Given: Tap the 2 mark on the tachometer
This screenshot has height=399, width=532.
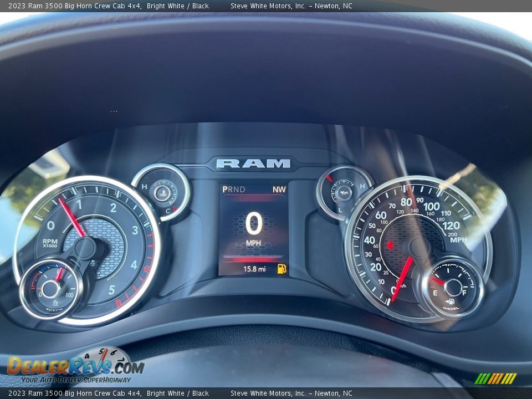Looking at the screenshot, I should pos(113,208).
